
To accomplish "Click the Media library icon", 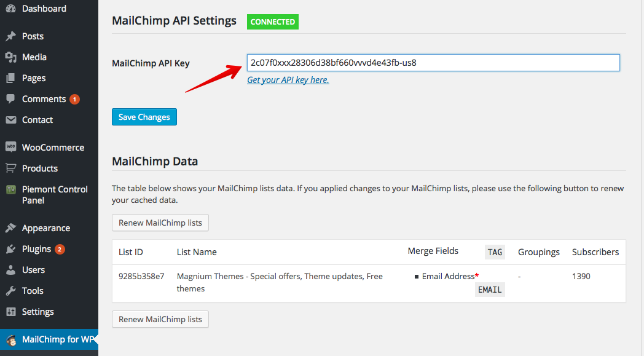I will pos(10,57).
